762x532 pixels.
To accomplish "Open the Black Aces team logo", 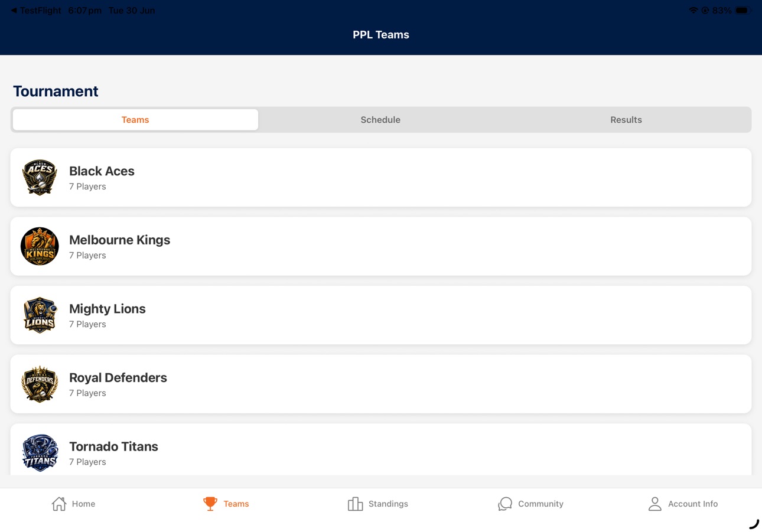I will pyautogui.click(x=40, y=177).
